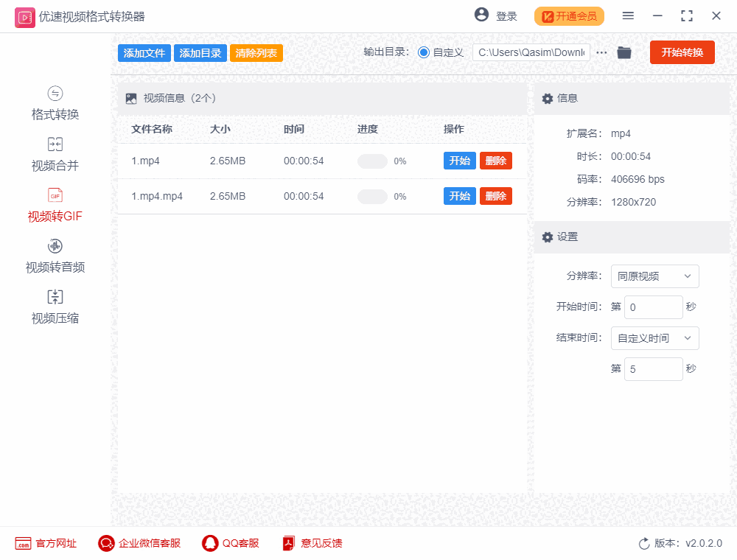The image size is (737, 560).
Task: Select the 视频合并 (video merge) sidebar icon
Action: pyautogui.click(x=55, y=153)
